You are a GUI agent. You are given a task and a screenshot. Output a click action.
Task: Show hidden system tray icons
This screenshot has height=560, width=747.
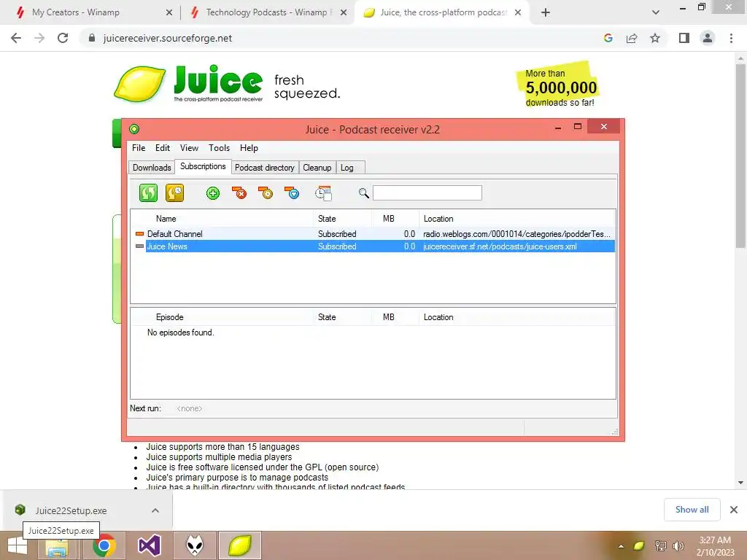click(x=621, y=546)
